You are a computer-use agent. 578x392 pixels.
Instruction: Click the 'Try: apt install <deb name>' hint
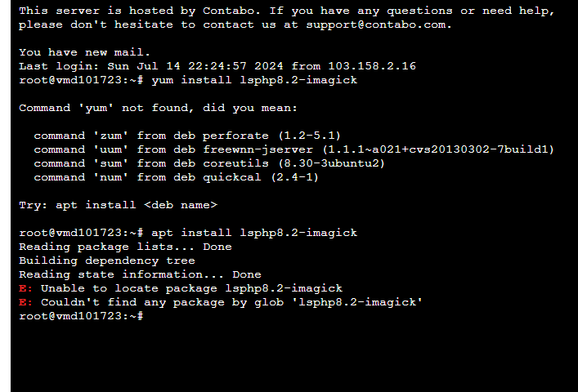pyautogui.click(x=118, y=205)
